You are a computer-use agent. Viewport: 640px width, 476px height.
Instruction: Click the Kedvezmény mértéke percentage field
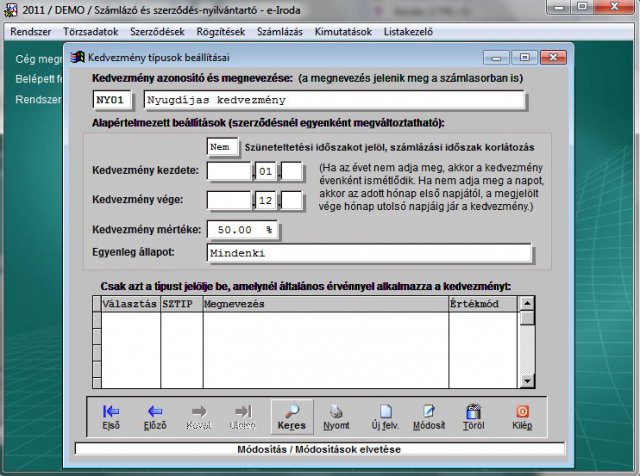(x=246, y=229)
